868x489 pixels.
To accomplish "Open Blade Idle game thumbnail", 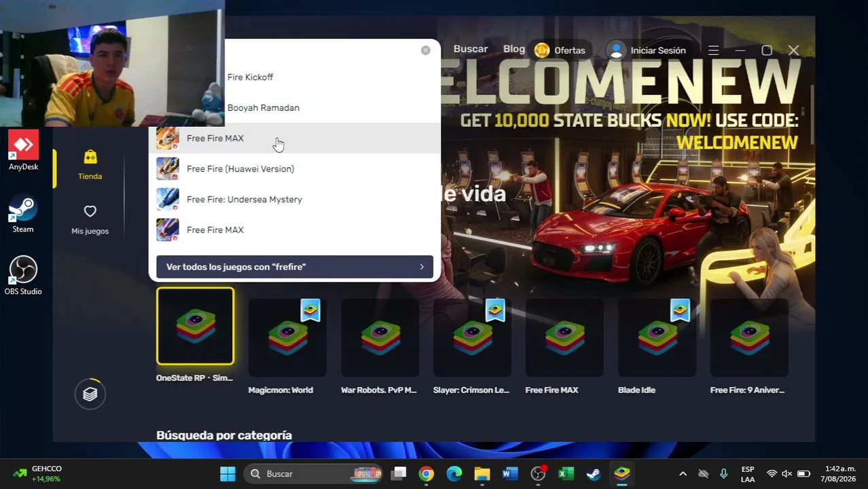I will click(657, 338).
